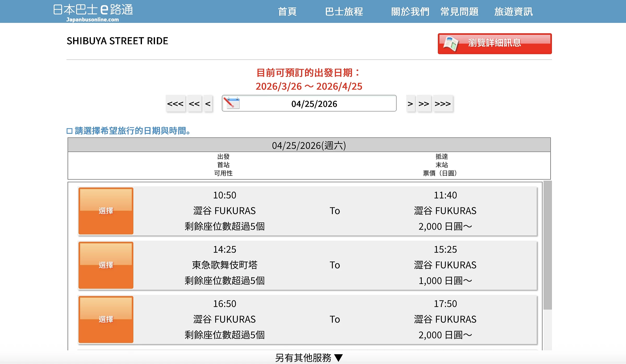
Task: Select the 10:50 departure with 選擇 button
Action: 106,211
